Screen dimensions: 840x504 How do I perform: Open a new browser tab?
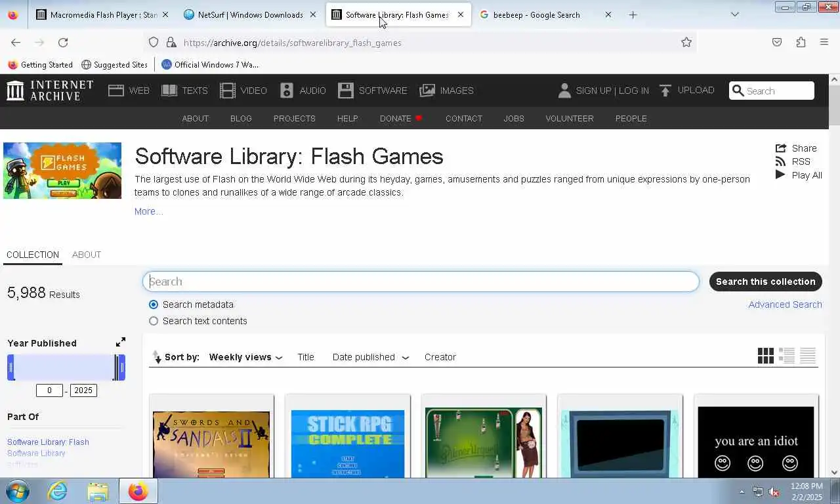633,14
